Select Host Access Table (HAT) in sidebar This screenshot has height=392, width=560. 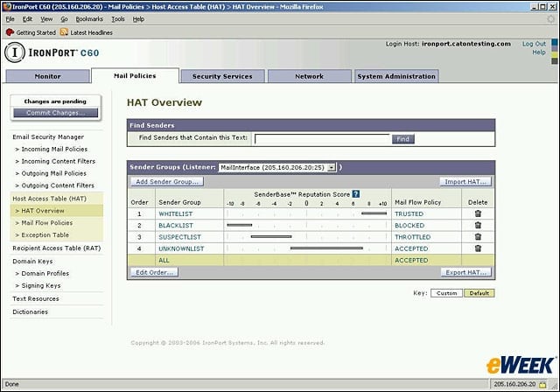(x=49, y=199)
